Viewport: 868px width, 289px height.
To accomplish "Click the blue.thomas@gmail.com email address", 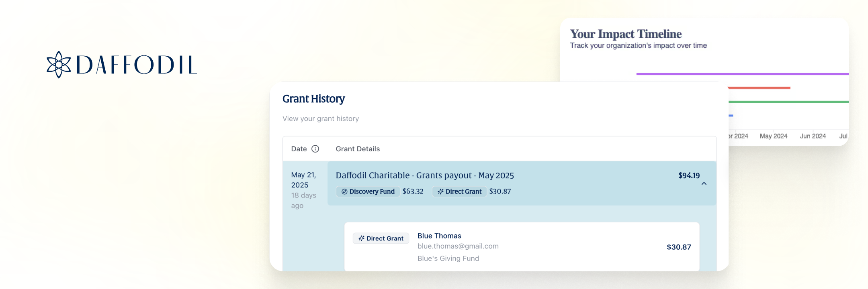I will [458, 246].
